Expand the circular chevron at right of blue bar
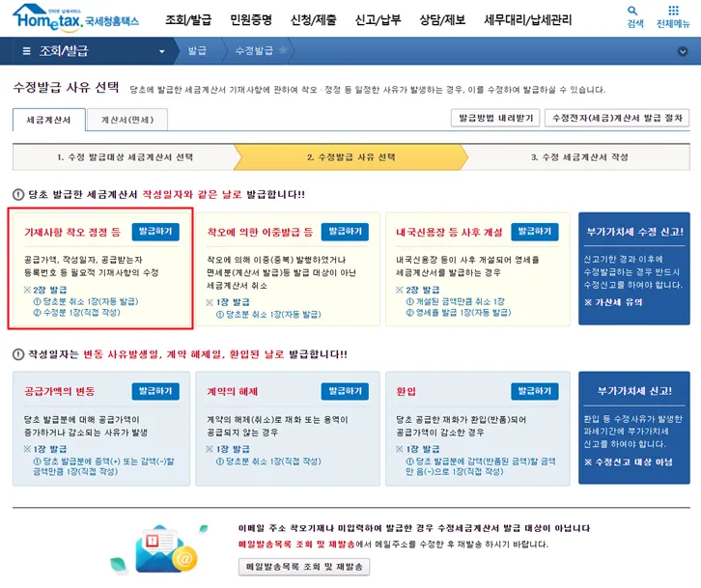Screen dimensions: 701x588 [683, 51]
